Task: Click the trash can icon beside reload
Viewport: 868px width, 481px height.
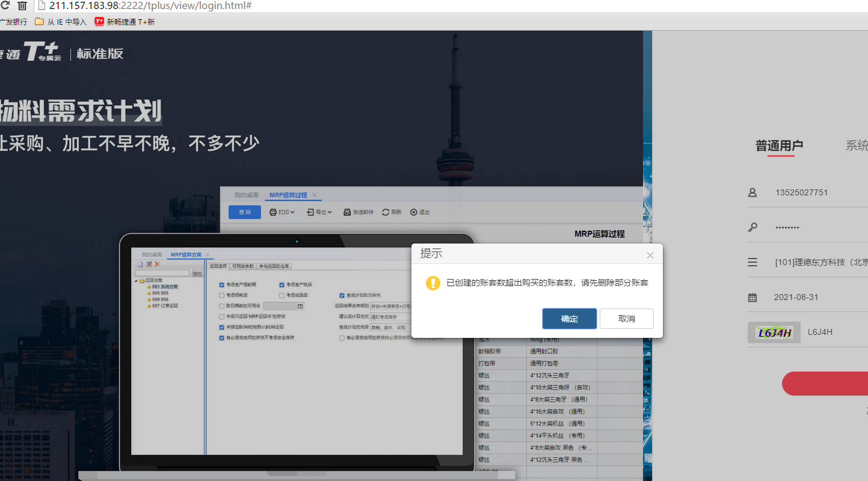Action: click(22, 5)
